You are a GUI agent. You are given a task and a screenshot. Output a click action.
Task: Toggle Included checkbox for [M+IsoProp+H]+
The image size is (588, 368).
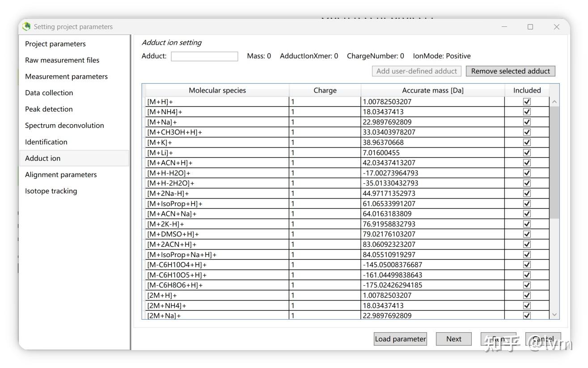(x=527, y=204)
